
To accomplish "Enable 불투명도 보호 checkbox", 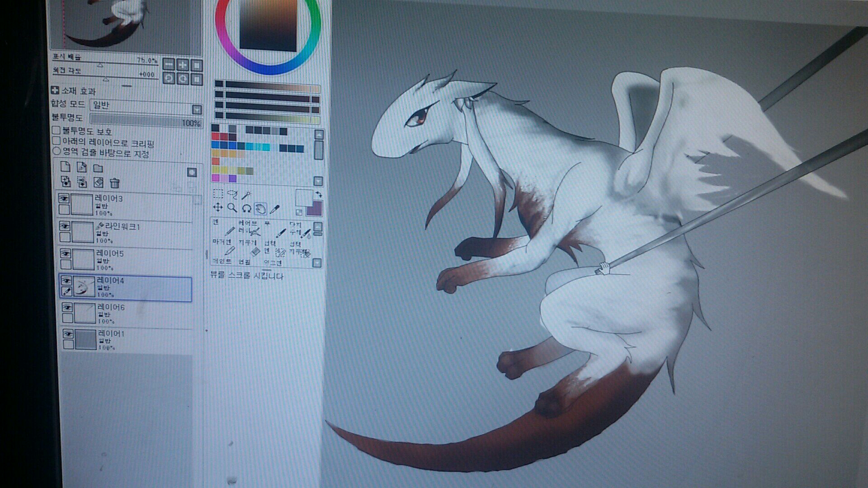I will pyautogui.click(x=57, y=130).
